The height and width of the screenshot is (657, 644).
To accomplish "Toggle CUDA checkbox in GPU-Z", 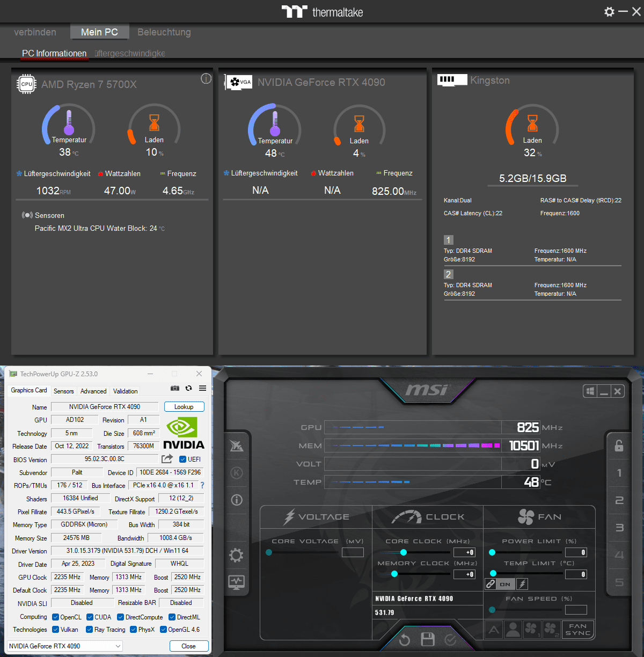I will pos(90,617).
